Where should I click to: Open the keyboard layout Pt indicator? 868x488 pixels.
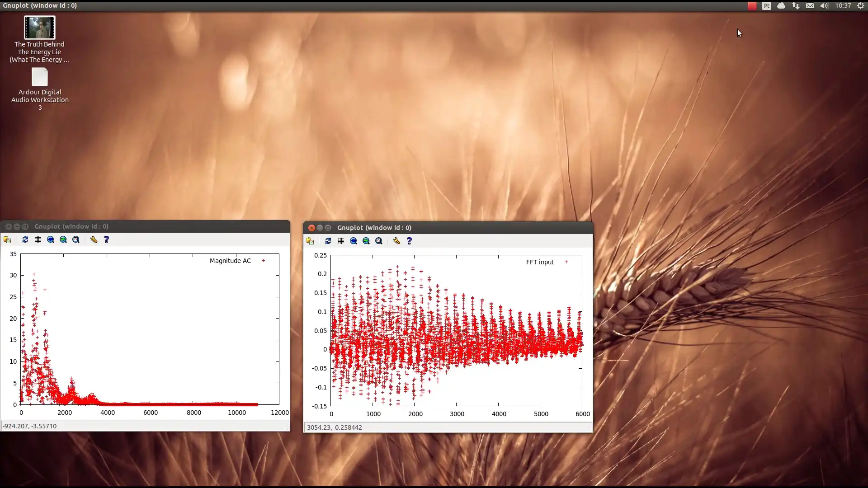(x=766, y=5)
